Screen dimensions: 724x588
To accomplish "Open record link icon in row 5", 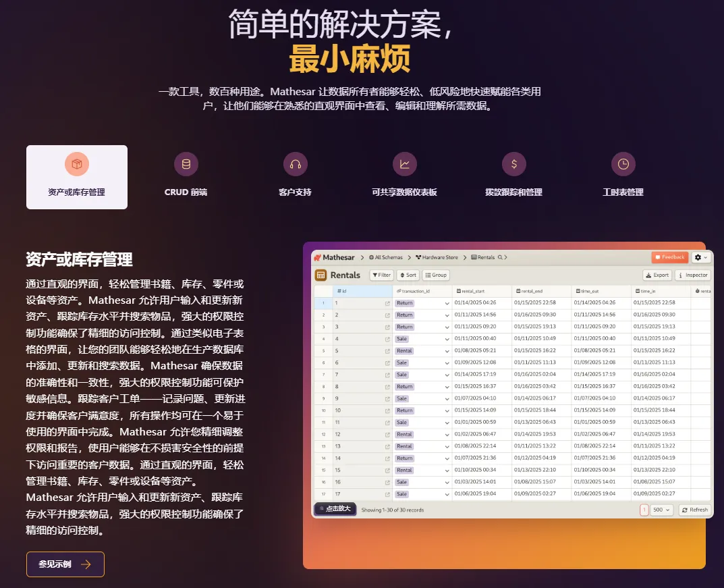I will [387, 351].
